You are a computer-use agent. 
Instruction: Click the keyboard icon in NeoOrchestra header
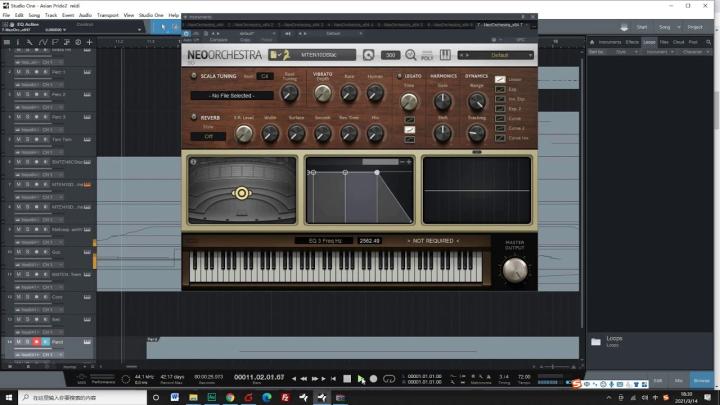tap(445, 55)
